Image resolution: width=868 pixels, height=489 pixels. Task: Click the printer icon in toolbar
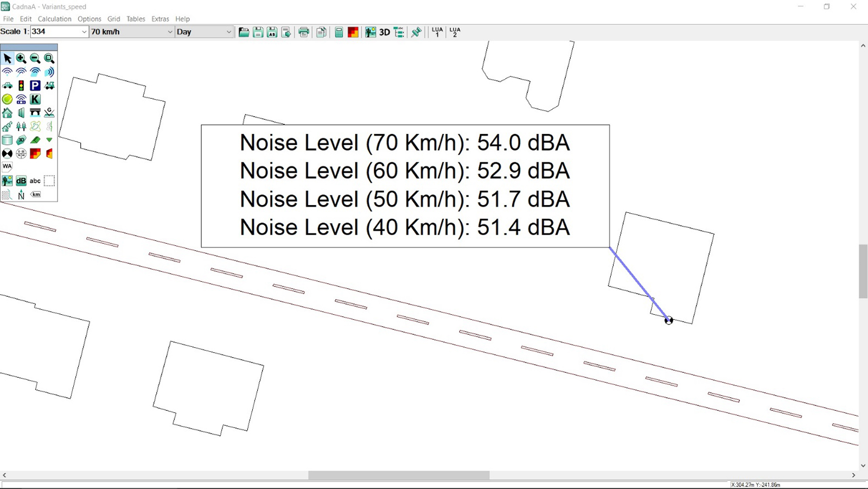(x=304, y=32)
